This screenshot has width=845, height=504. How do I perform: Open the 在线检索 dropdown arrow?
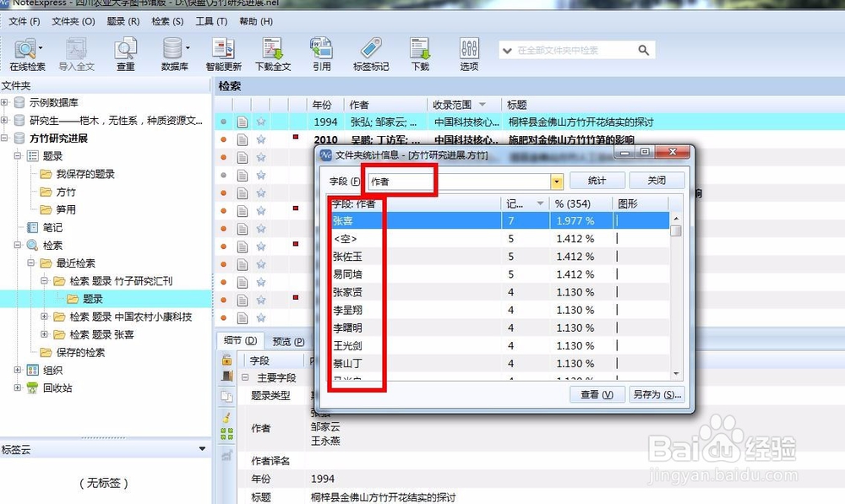click(41, 48)
